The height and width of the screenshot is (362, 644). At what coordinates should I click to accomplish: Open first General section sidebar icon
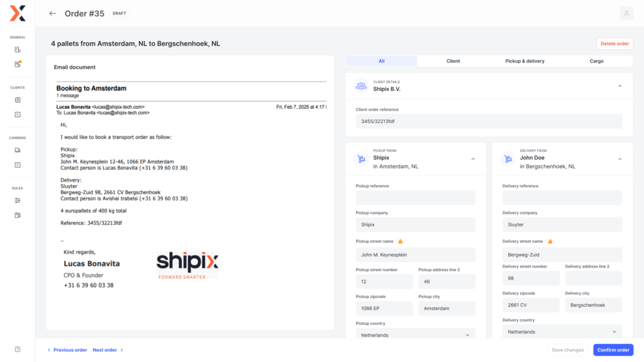[18, 50]
